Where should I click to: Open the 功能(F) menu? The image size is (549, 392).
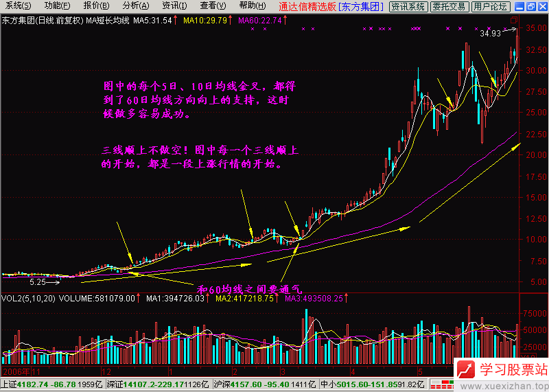coord(57,5)
